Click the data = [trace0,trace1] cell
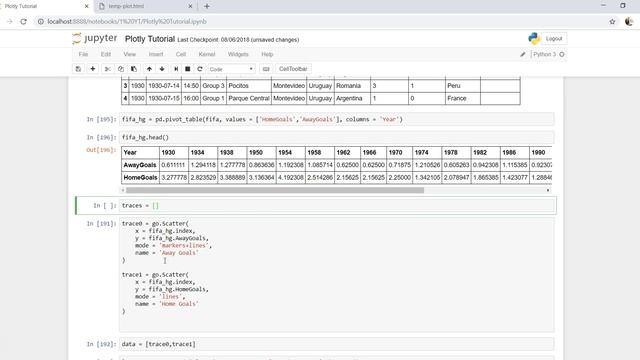This screenshot has width=640, height=360. point(337,344)
